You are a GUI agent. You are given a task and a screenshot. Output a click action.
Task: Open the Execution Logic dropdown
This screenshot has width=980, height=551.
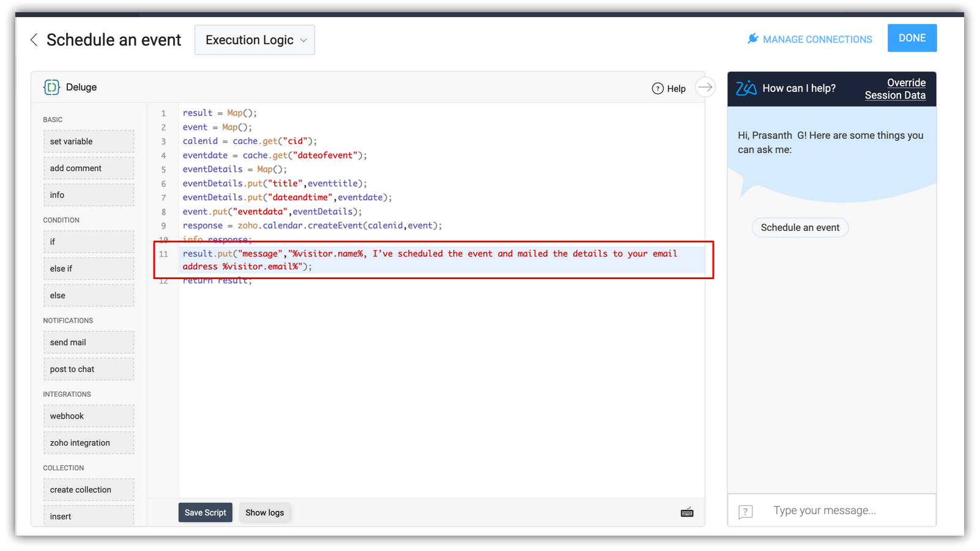tap(254, 40)
